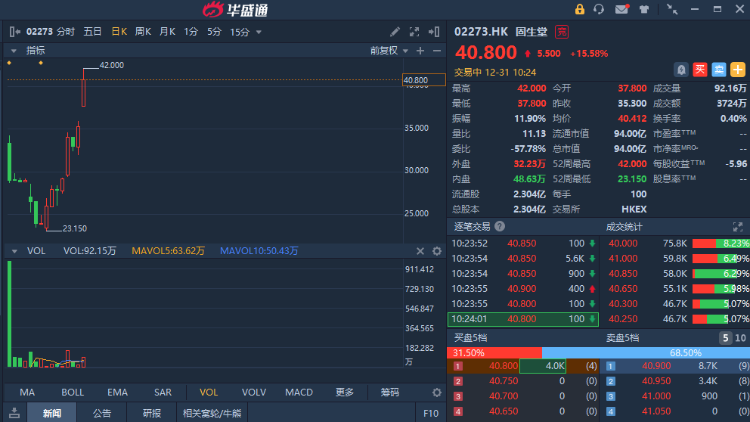Click the yellow trading lock icon
Image resolution: width=750 pixels, height=422 pixels.
pos(579,9)
